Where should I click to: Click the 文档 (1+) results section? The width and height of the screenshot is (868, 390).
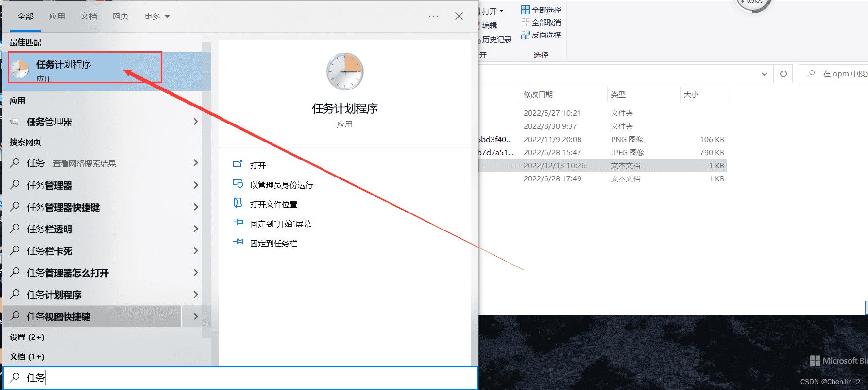pyautogui.click(x=27, y=356)
